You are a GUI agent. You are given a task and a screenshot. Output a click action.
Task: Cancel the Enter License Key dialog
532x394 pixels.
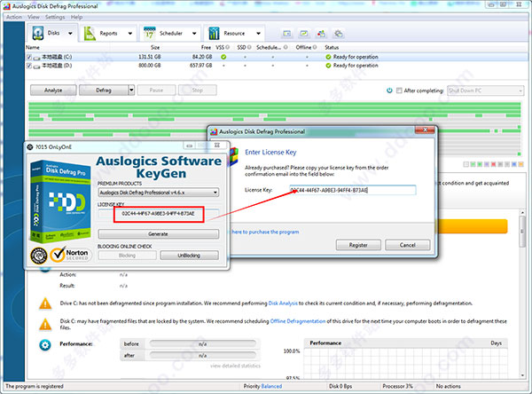408,244
